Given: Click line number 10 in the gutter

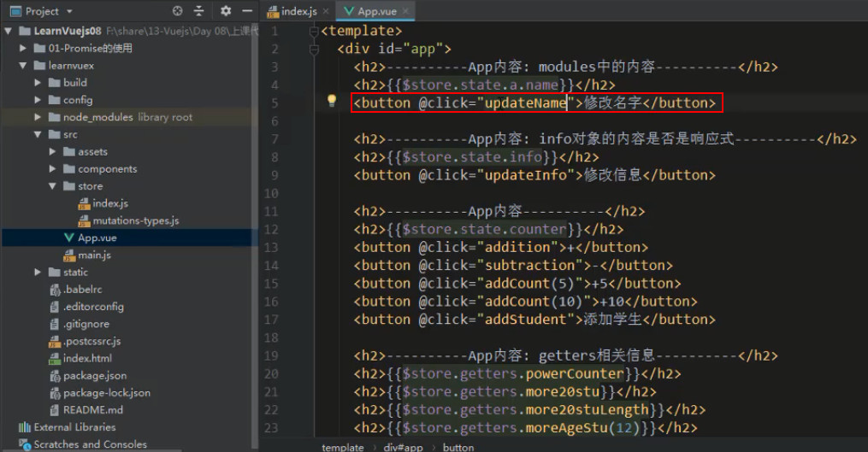Looking at the screenshot, I should (271, 194).
